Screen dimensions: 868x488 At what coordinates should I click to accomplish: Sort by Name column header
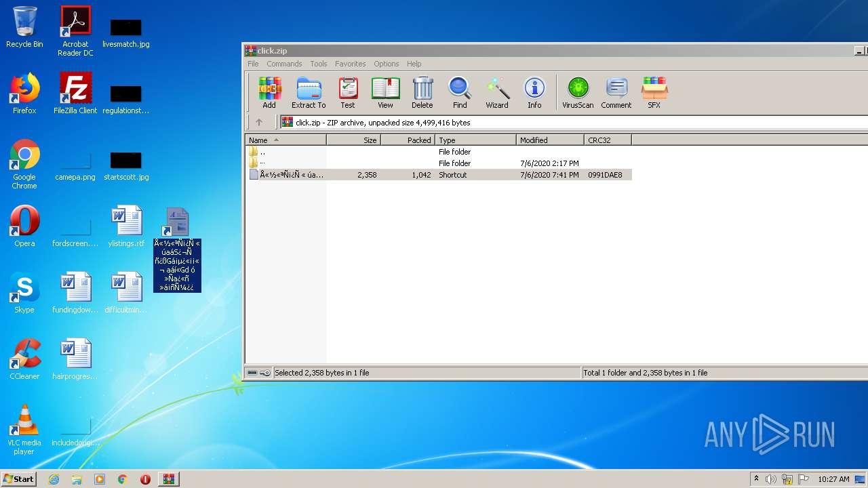coord(285,140)
